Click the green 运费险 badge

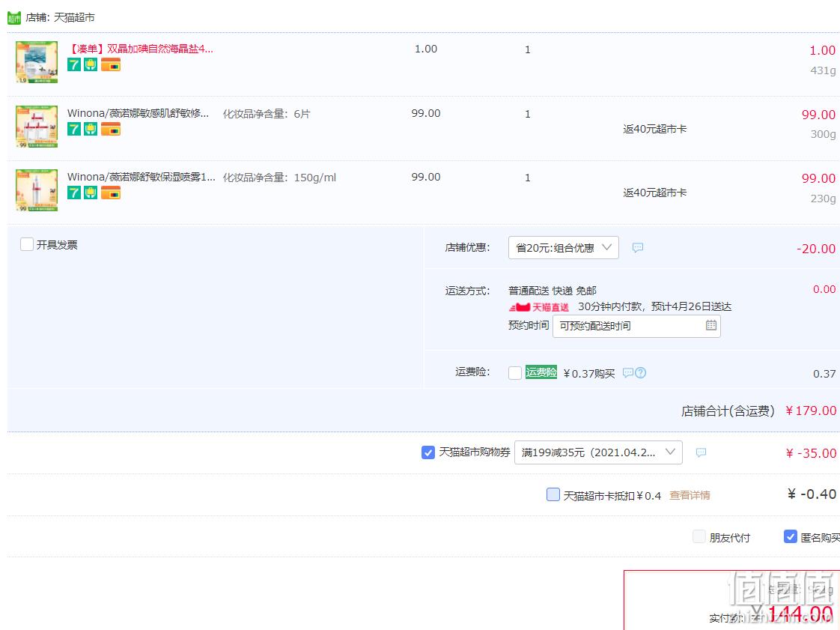point(541,372)
